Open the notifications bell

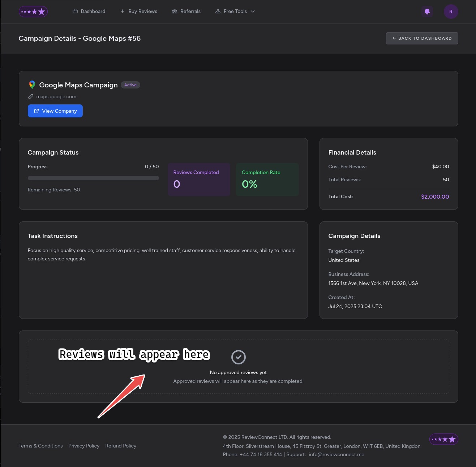click(x=427, y=12)
